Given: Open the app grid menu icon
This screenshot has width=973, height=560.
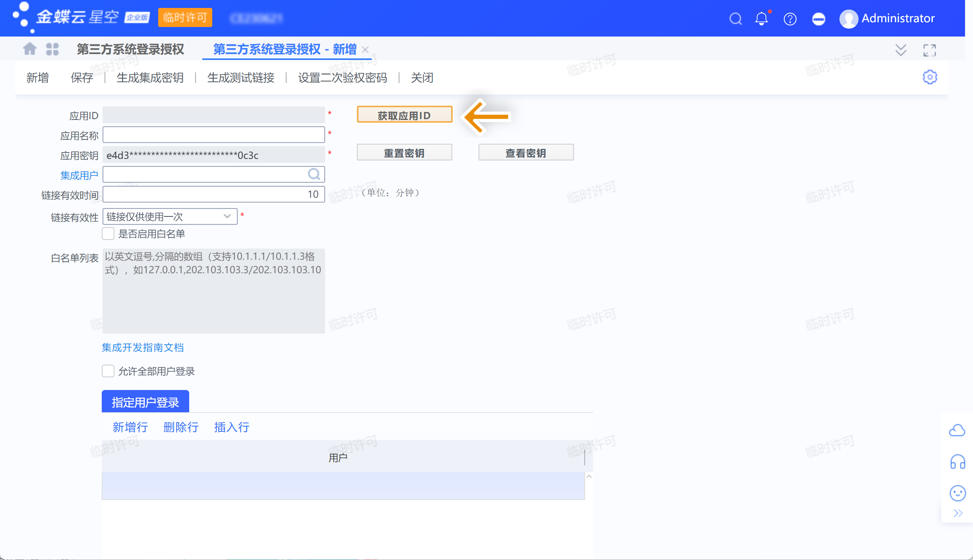Looking at the screenshot, I should (52, 49).
